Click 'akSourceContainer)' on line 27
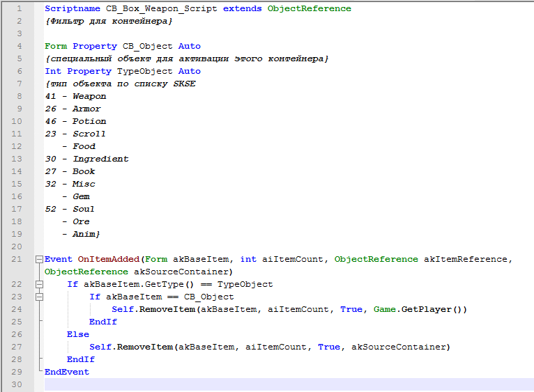 click(x=401, y=347)
